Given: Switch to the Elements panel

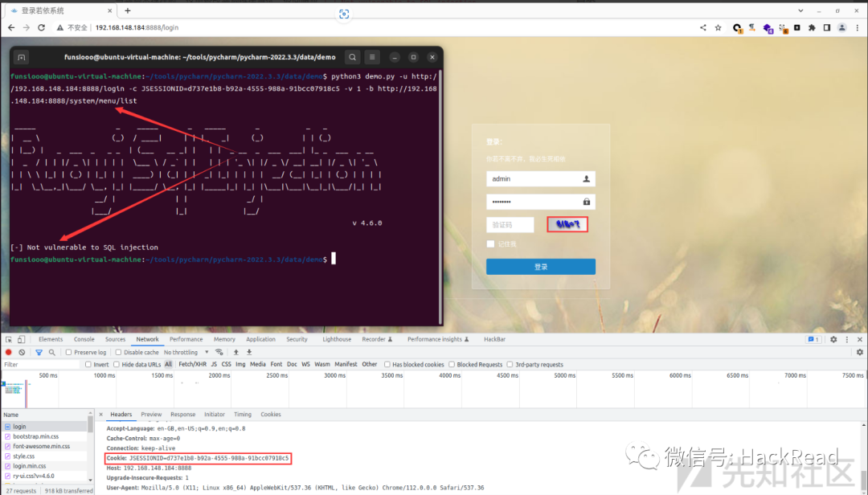Looking at the screenshot, I should point(51,339).
